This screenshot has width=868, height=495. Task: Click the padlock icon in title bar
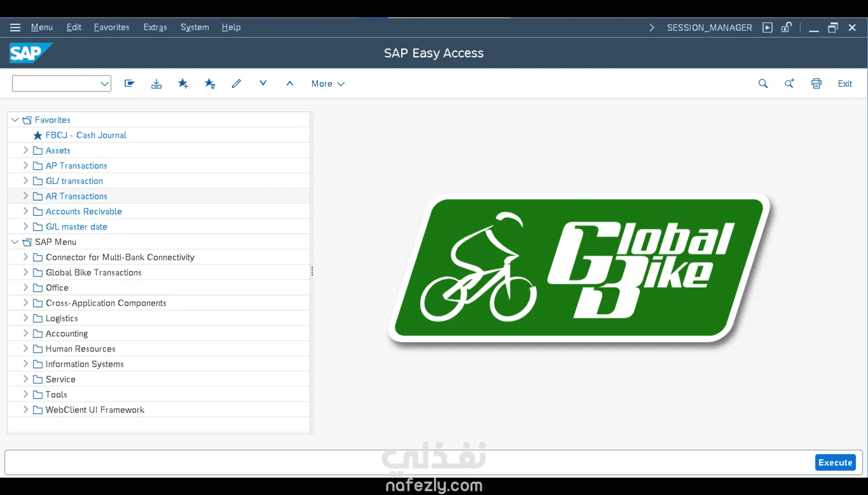[x=786, y=28]
